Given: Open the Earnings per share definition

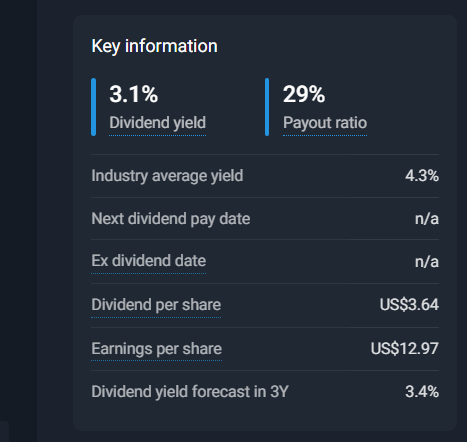Looking at the screenshot, I should (x=156, y=349).
